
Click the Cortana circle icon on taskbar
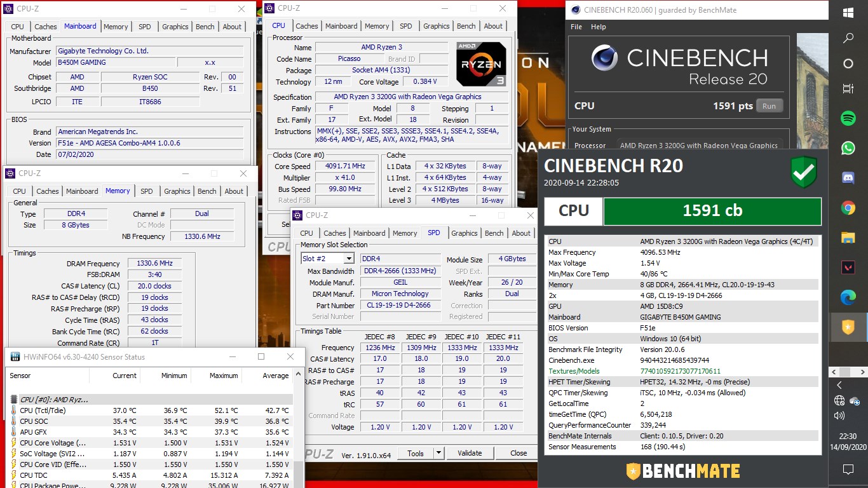click(x=848, y=64)
